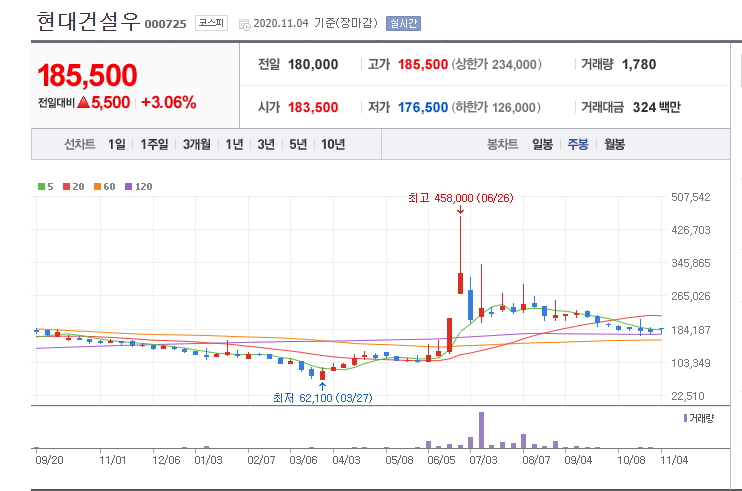
Task: Click the 11/04 date axis label
Action: pos(674,460)
